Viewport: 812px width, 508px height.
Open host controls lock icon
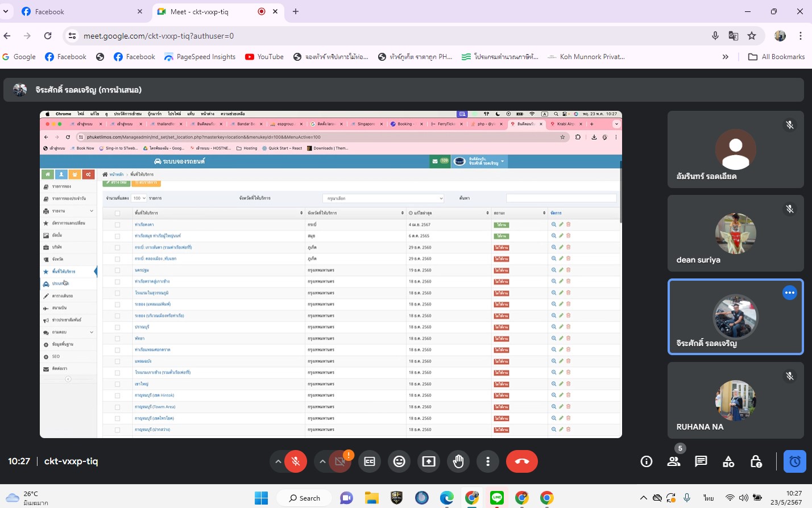[756, 461]
